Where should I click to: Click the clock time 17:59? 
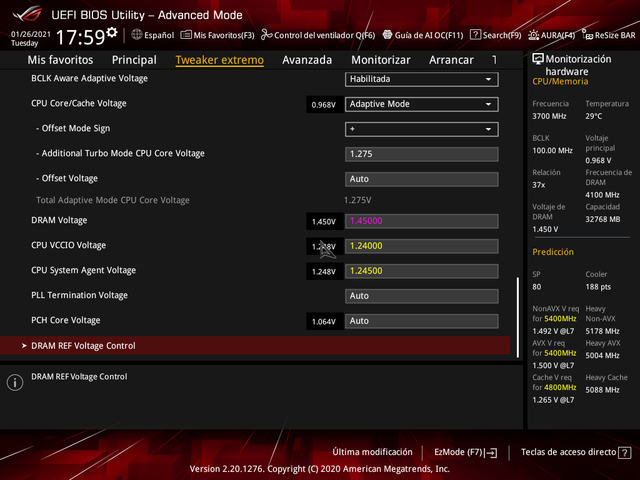point(80,37)
